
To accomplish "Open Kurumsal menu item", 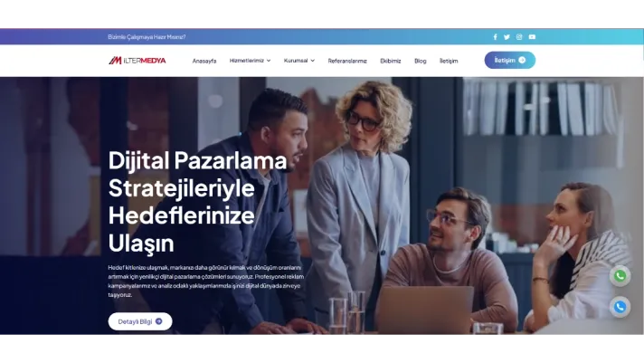I will pyautogui.click(x=296, y=61).
